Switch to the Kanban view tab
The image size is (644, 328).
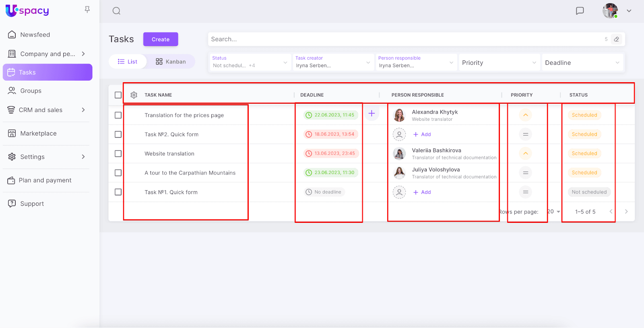171,62
